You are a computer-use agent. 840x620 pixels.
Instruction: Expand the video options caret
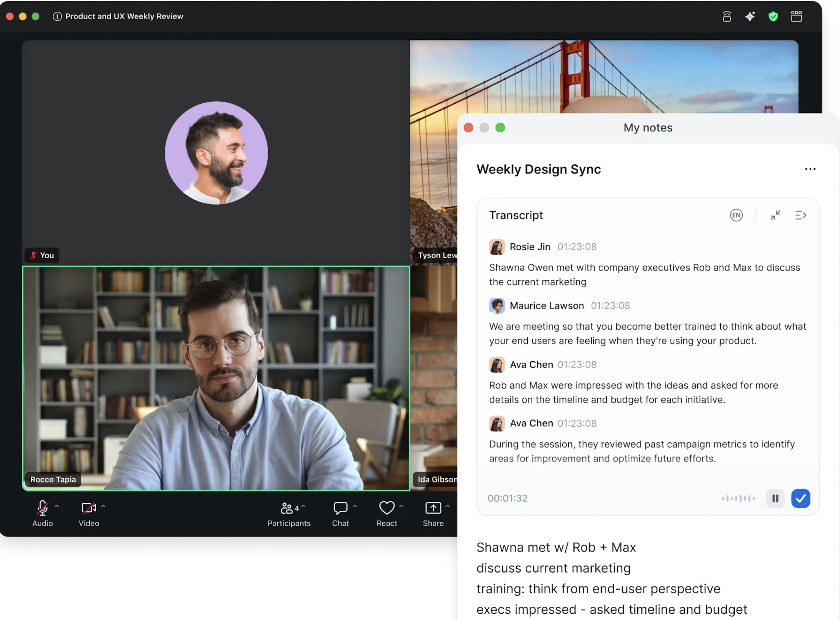[103, 506]
